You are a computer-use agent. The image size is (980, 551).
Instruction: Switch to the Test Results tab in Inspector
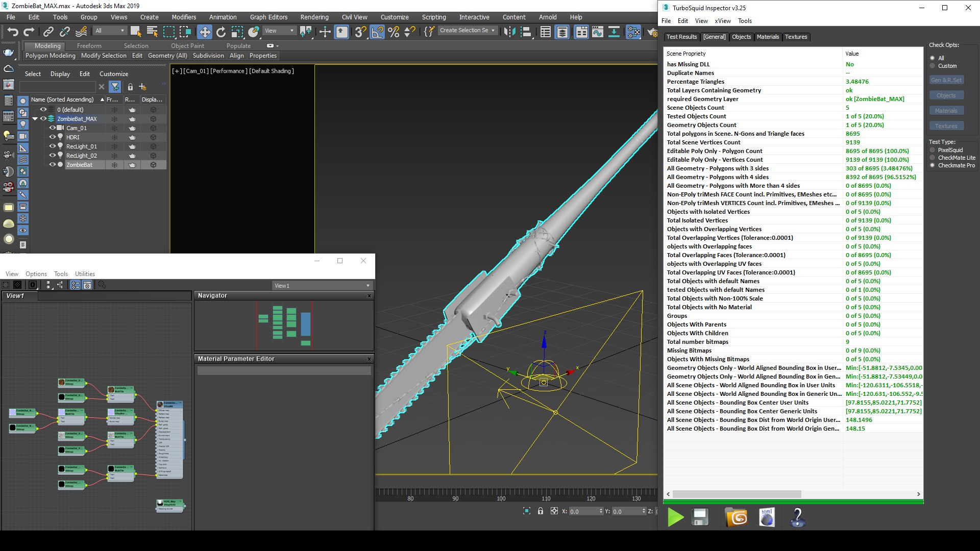[x=681, y=37]
